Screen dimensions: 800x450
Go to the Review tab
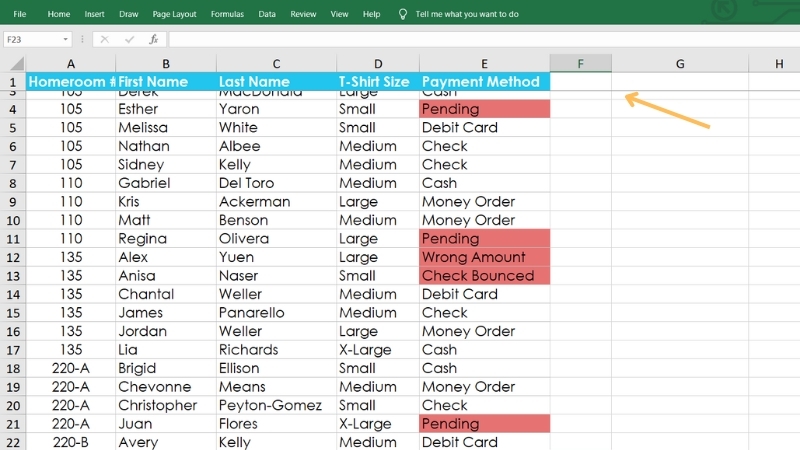[x=303, y=14]
